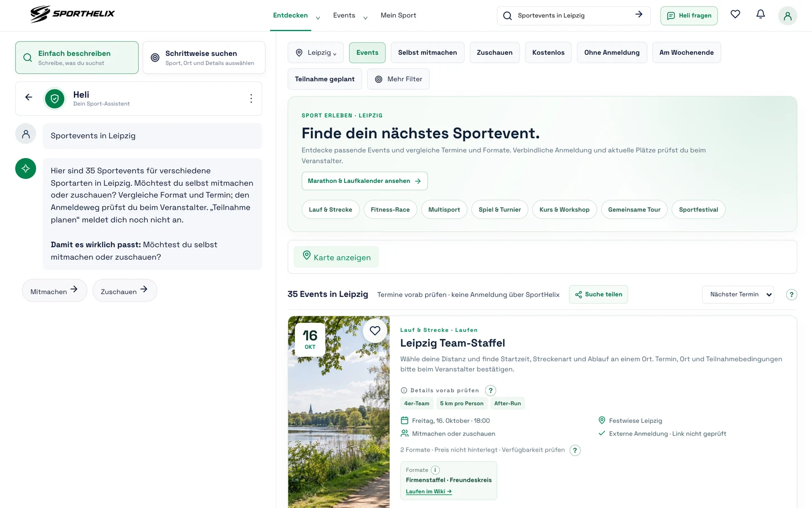Enable the Am Wochenende filter
812x508 pixels.
(686, 52)
